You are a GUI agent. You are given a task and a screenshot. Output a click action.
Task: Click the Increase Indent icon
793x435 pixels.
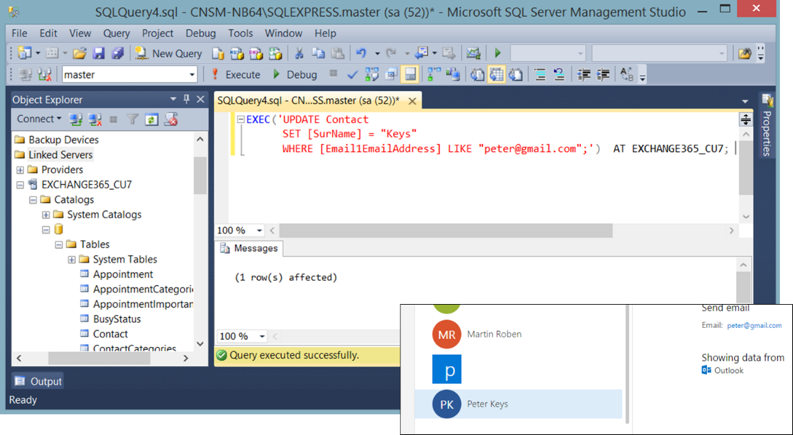coord(603,75)
